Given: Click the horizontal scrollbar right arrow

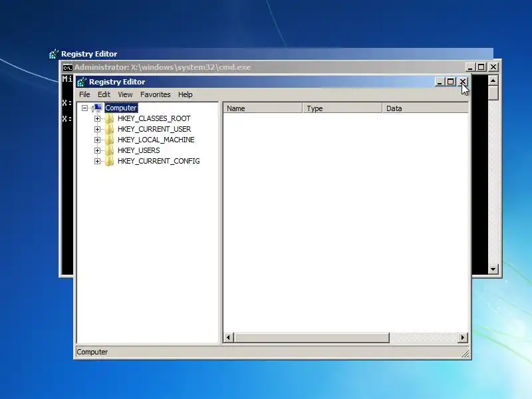Looking at the screenshot, I should 463,338.
